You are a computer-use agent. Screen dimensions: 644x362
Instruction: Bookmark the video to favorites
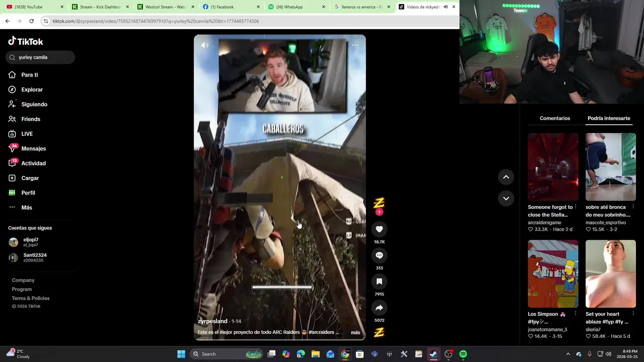point(379,282)
